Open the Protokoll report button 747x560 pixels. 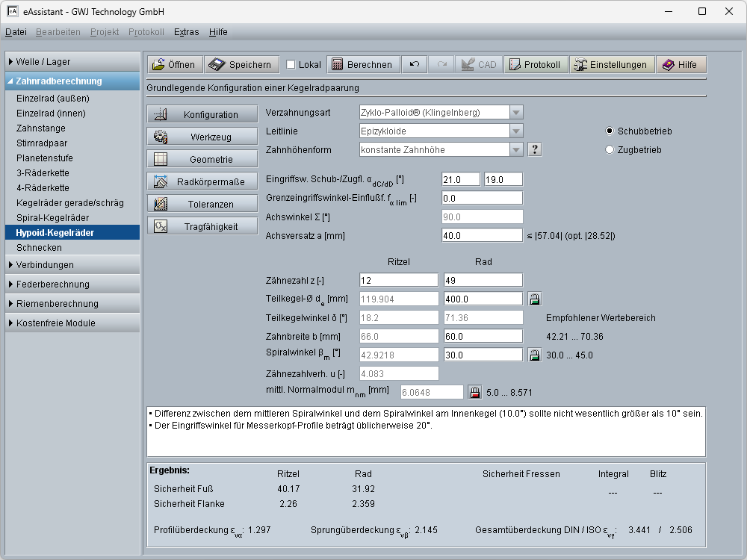pos(535,65)
